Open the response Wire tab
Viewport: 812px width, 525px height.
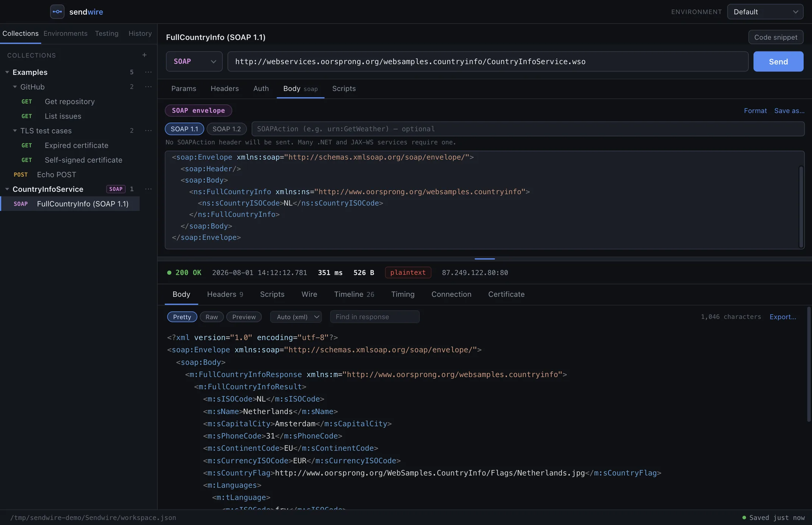[309, 294]
